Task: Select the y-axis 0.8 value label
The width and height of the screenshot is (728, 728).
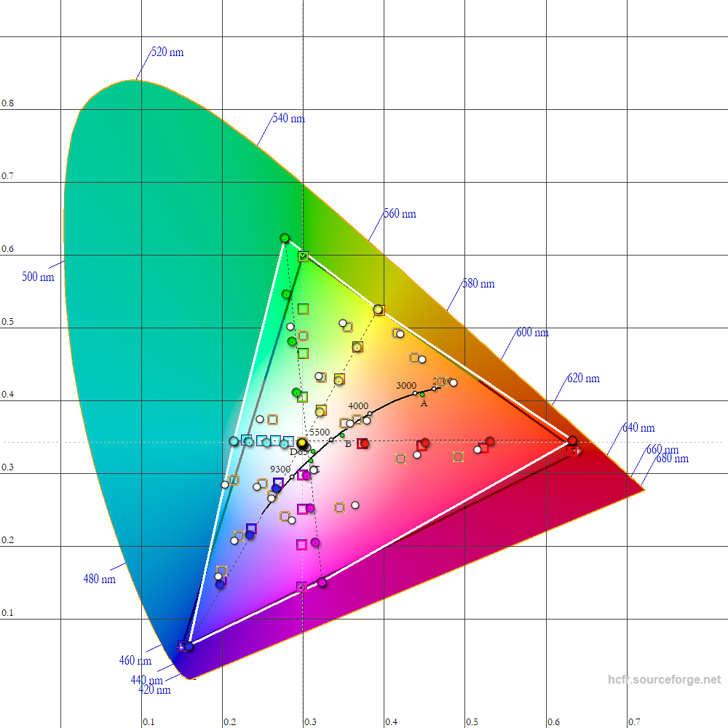Action: point(8,103)
